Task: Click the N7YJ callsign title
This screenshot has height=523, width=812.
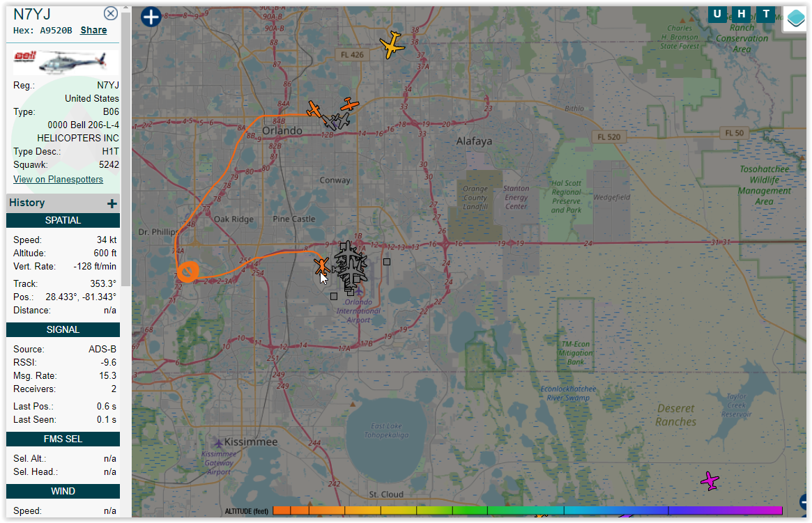Action: (32, 14)
